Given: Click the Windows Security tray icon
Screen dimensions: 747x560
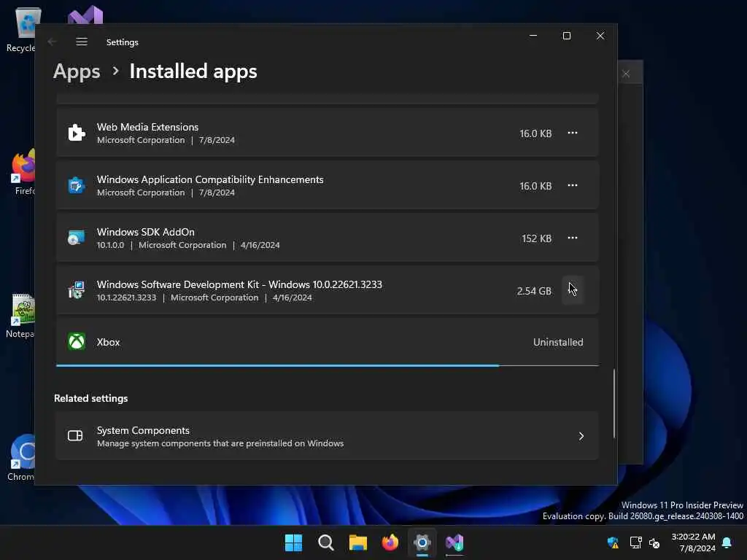Looking at the screenshot, I should click(613, 542).
